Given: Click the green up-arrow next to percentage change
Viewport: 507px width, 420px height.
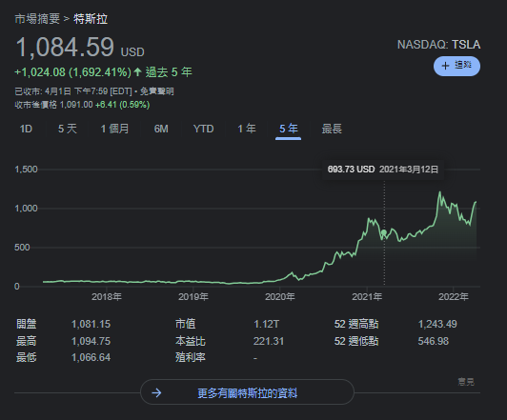Looking at the screenshot, I should click(138, 71).
